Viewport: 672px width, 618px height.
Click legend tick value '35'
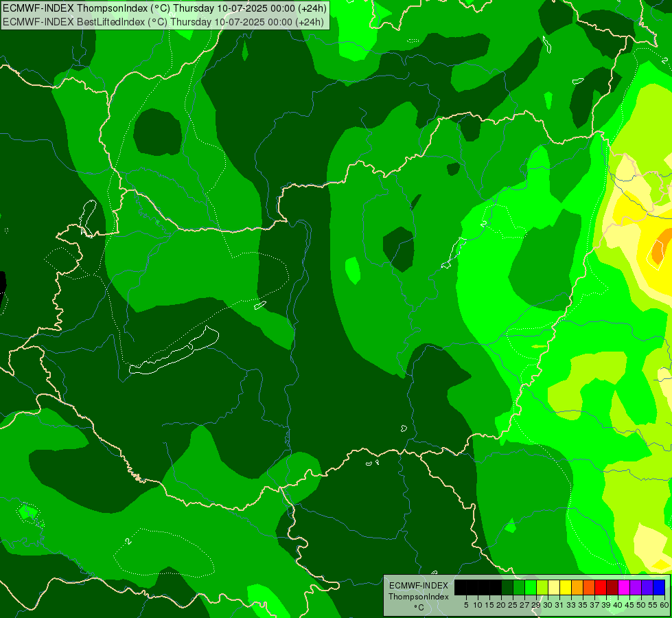[x=583, y=605]
